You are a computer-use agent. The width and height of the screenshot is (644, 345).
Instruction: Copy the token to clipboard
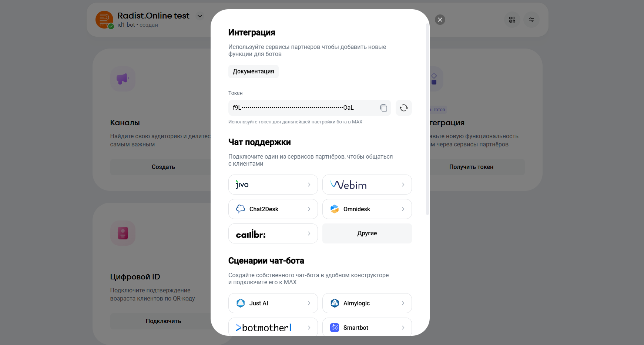[383, 108]
